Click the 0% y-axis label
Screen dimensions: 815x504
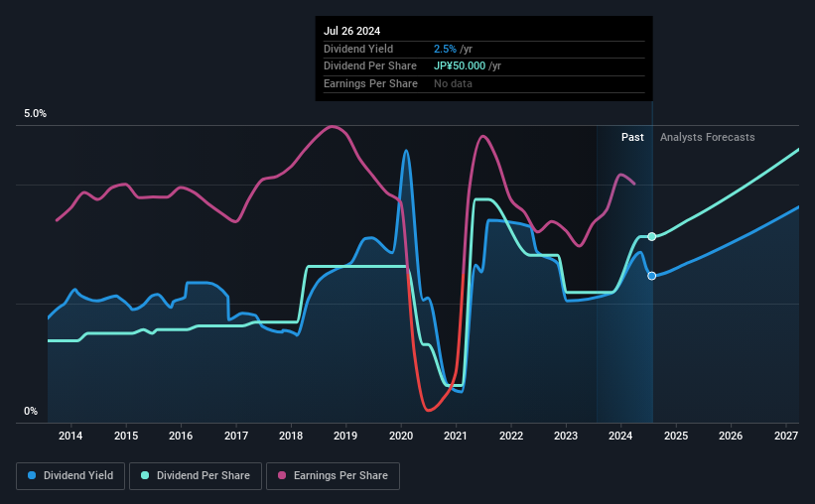pyautogui.click(x=31, y=411)
